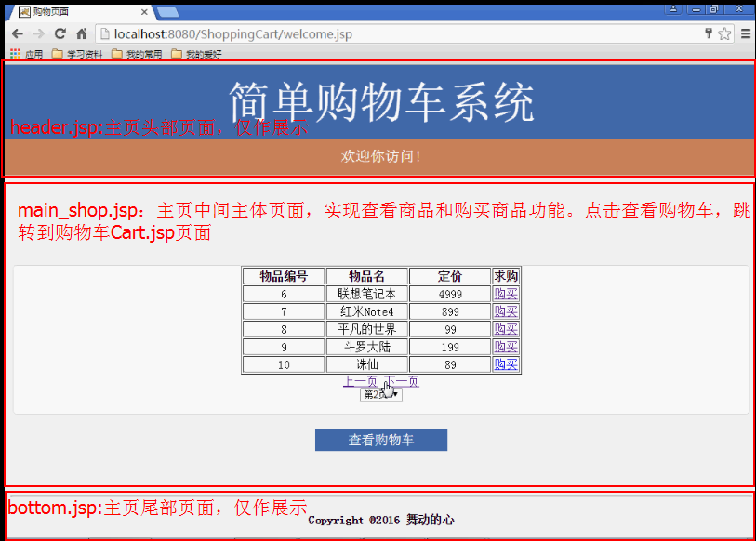Image resolution: width=756 pixels, height=541 pixels.
Task: Click the 求购 column header
Action: [x=506, y=276]
